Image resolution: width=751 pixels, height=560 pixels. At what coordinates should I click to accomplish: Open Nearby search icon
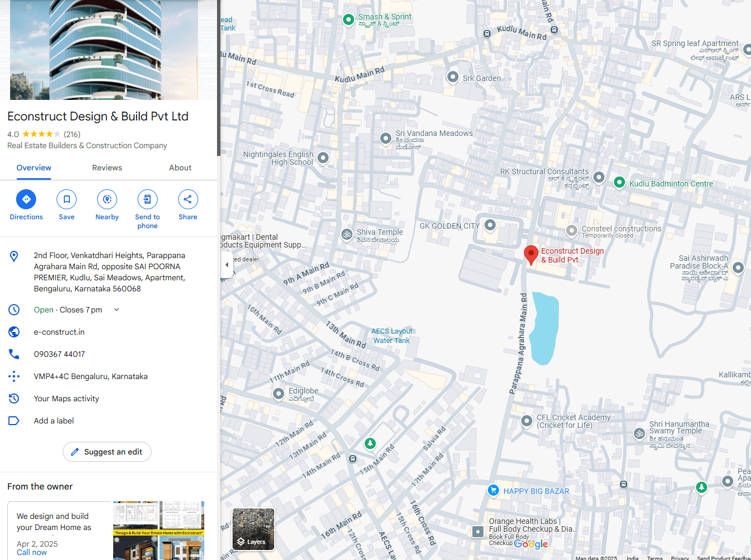[107, 199]
